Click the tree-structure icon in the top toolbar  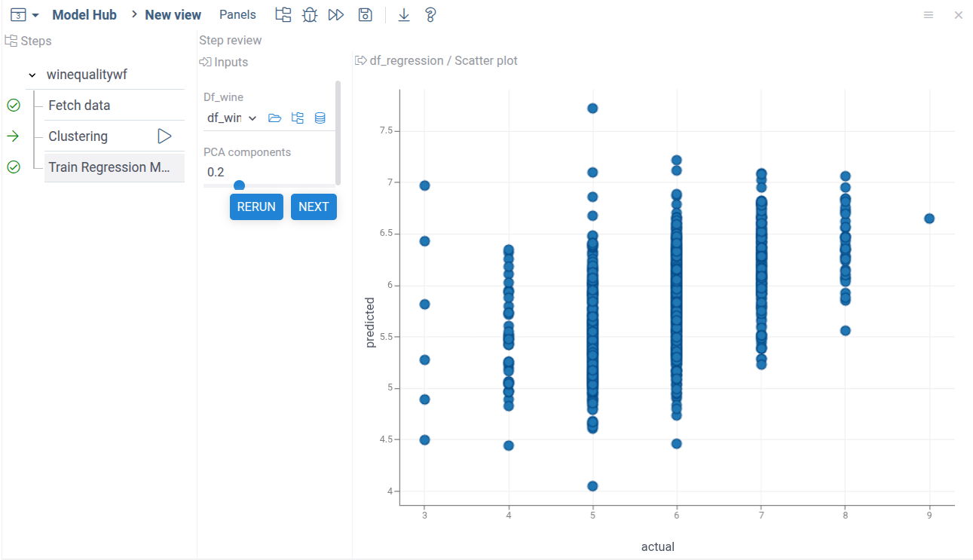[283, 15]
